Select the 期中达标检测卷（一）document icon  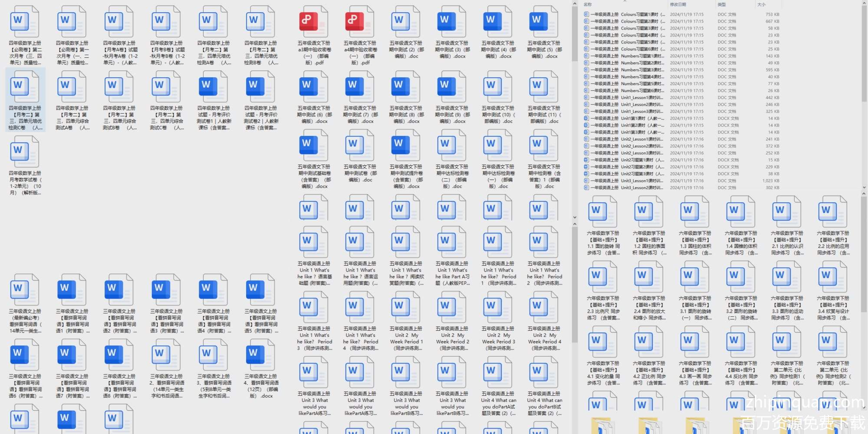[498, 145]
